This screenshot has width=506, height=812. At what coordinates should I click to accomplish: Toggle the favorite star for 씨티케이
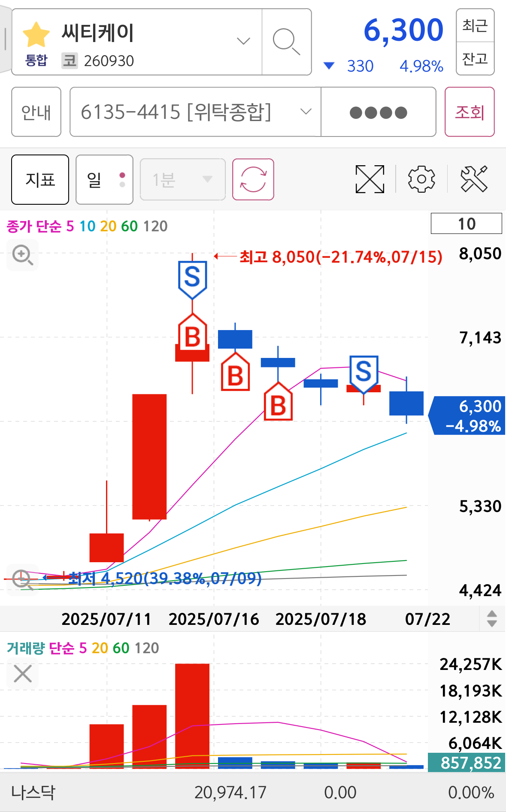36,34
